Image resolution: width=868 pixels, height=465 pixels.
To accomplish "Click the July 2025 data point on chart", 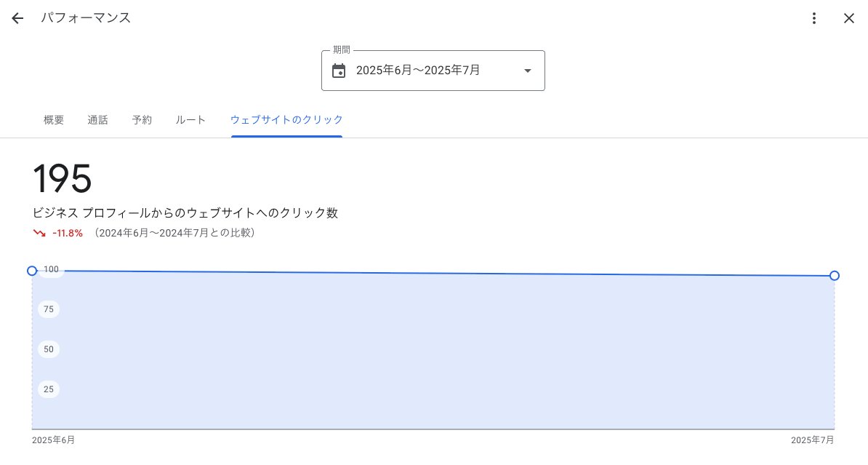I will [x=835, y=276].
